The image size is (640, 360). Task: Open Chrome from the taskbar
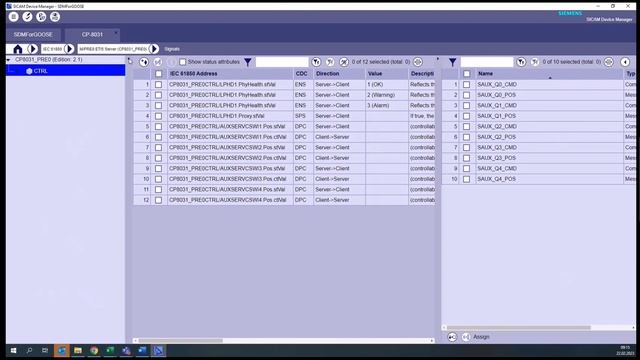(94, 351)
